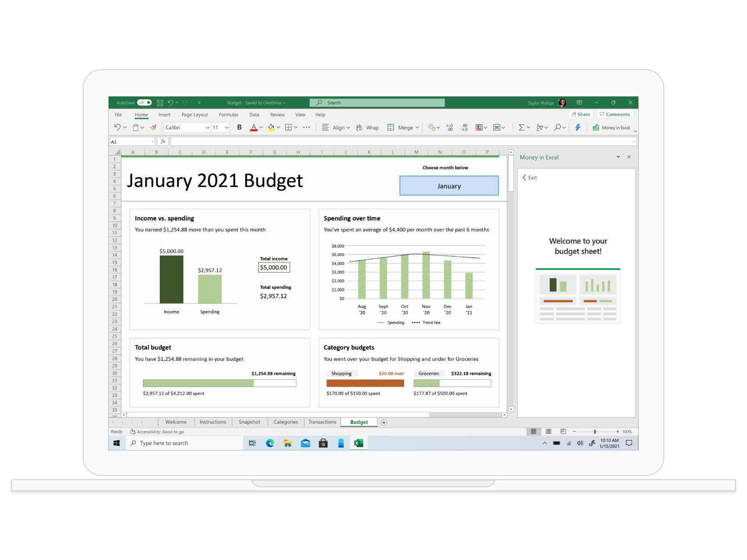Click the increase decimal icon
Screen dimensions: 747x560
click(x=449, y=127)
